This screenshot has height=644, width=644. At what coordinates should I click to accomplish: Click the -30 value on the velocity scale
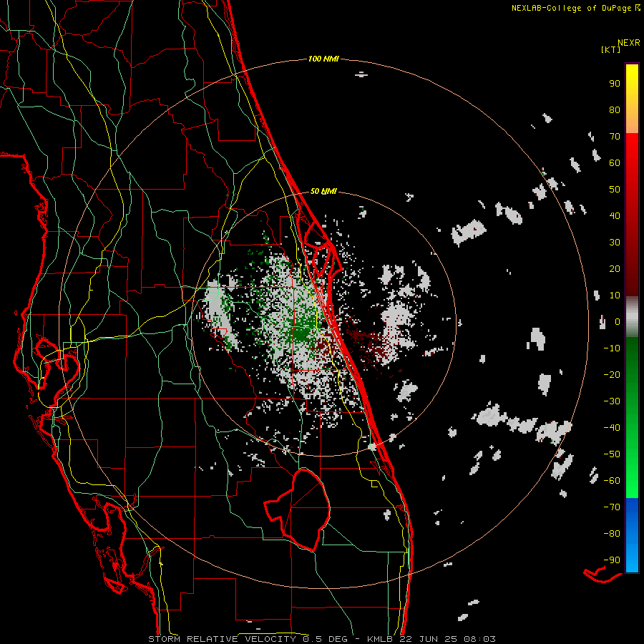(x=612, y=401)
